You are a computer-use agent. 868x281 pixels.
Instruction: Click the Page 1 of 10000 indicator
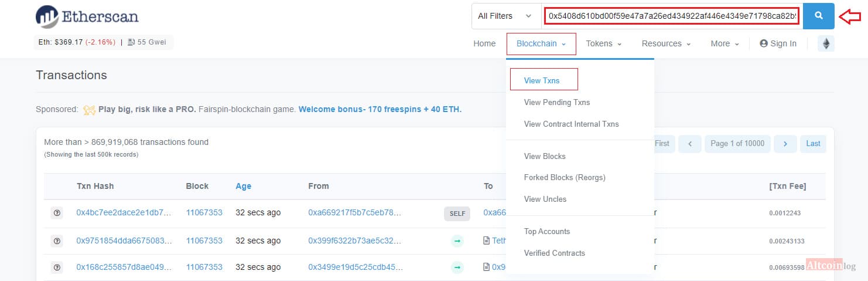(737, 143)
